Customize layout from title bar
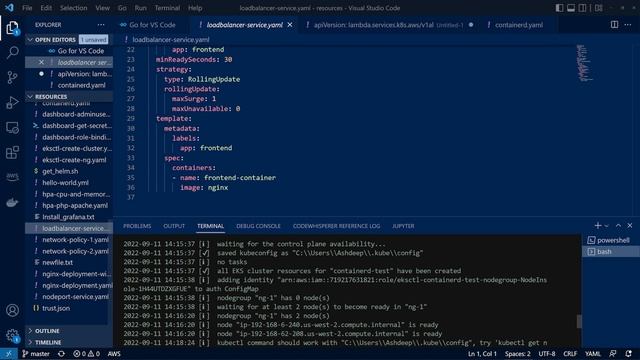Screen dimensions: 640x360 tap(598, 8)
